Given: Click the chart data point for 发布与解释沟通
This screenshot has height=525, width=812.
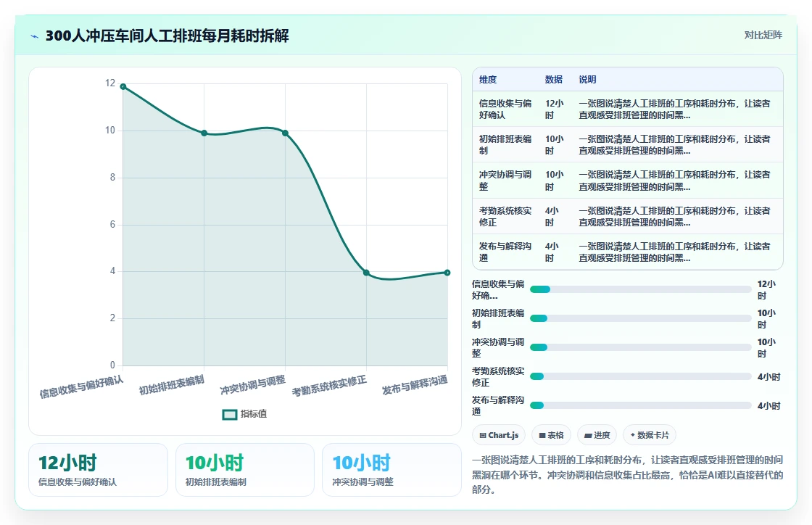Looking at the screenshot, I should (x=447, y=273).
